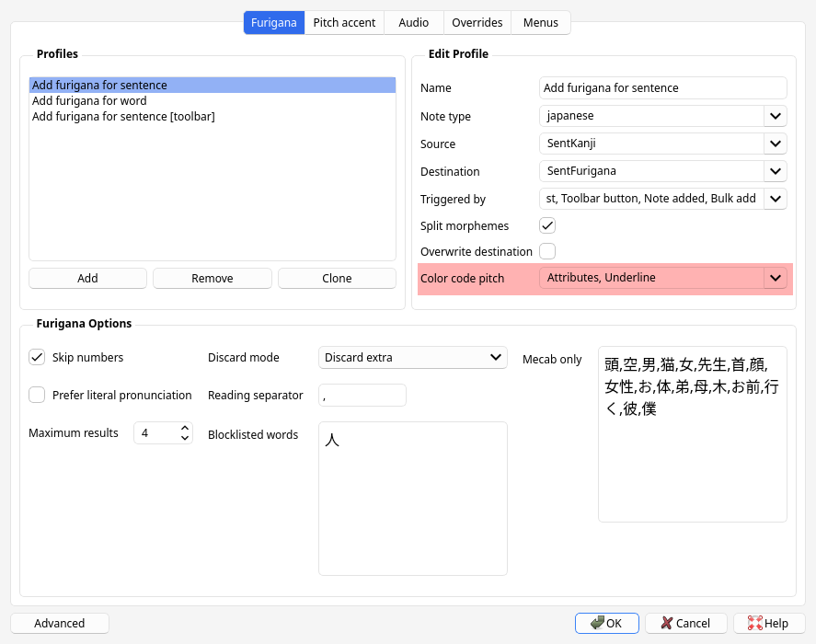
Task: Switch to the Pitch accent tab
Action: 344,22
